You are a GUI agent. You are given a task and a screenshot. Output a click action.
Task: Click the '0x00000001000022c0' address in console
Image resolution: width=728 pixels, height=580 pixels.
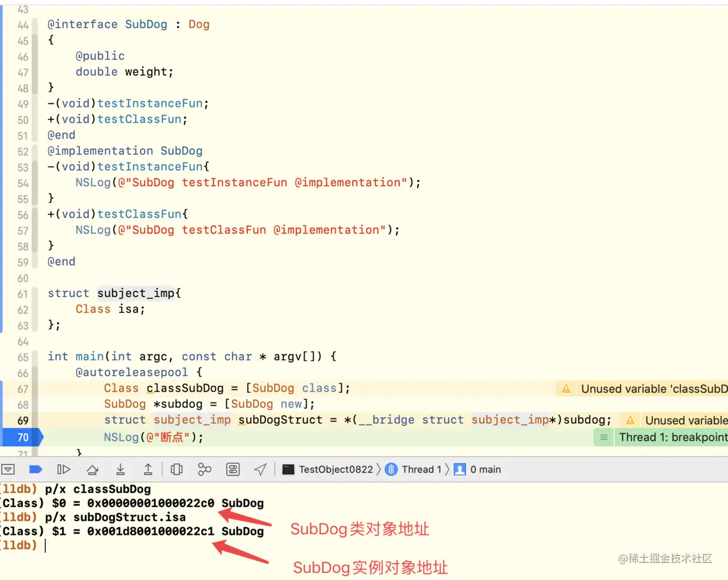click(x=151, y=503)
